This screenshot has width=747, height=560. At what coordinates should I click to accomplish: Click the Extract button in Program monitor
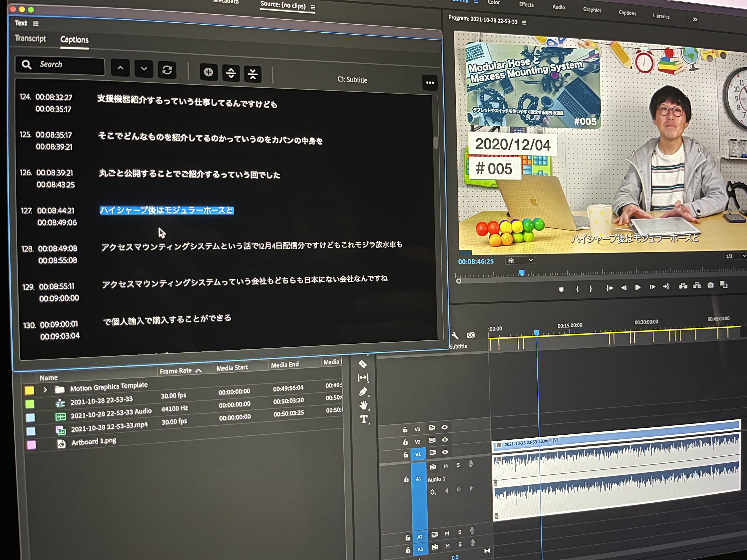(697, 286)
